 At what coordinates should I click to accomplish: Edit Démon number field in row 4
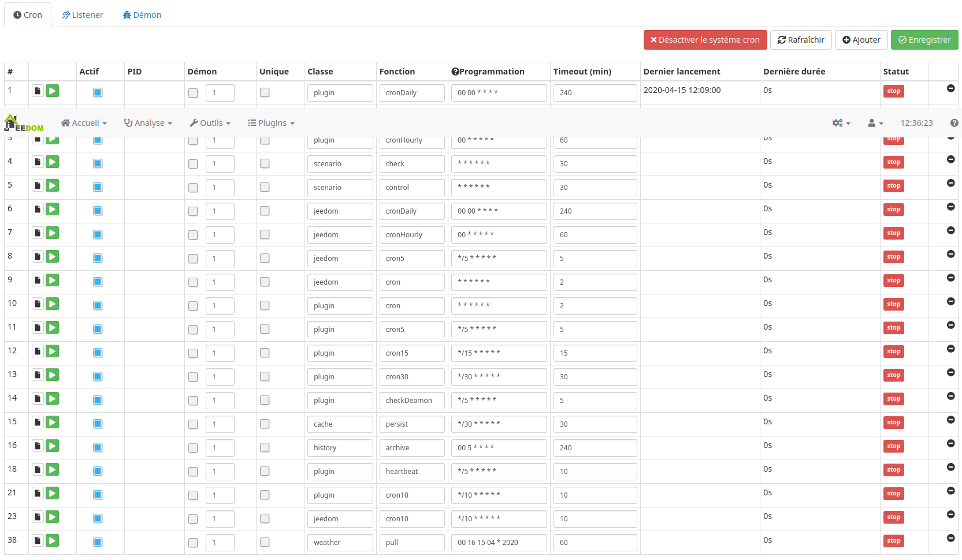pos(220,164)
